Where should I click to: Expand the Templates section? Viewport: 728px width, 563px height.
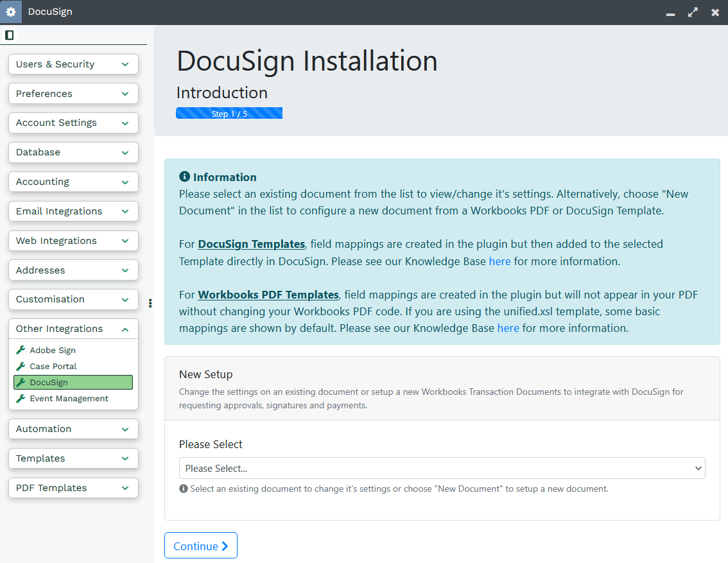point(73,458)
